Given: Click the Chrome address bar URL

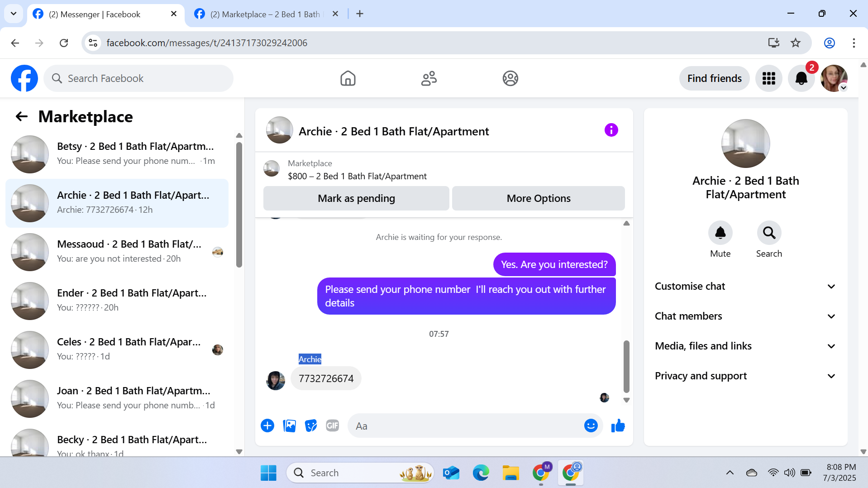Looking at the screenshot, I should pyautogui.click(x=206, y=43).
